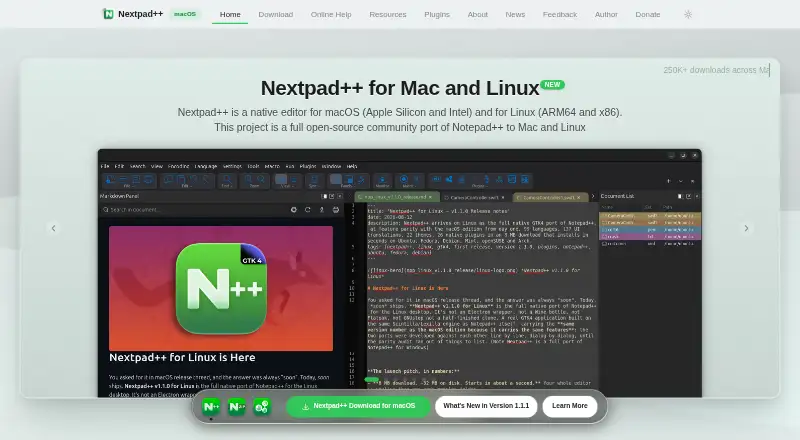
Task: Click the GTK 4 N++ hero image
Action: click(221, 288)
